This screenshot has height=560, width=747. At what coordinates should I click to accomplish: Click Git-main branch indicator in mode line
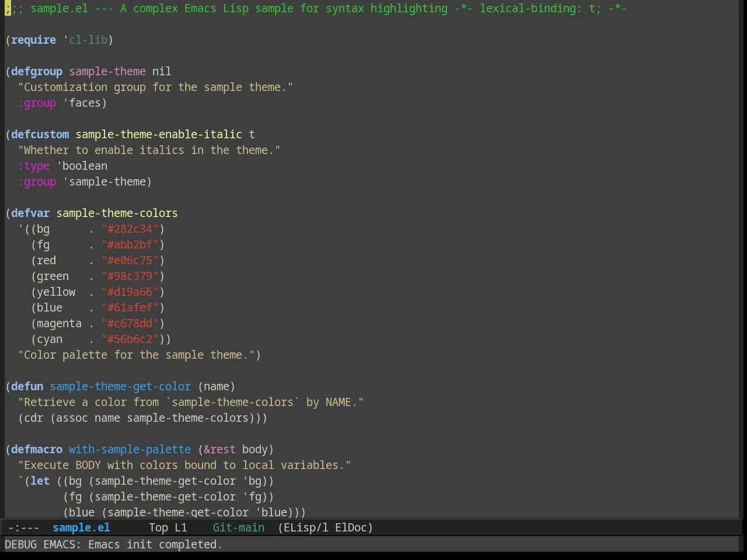click(x=239, y=528)
